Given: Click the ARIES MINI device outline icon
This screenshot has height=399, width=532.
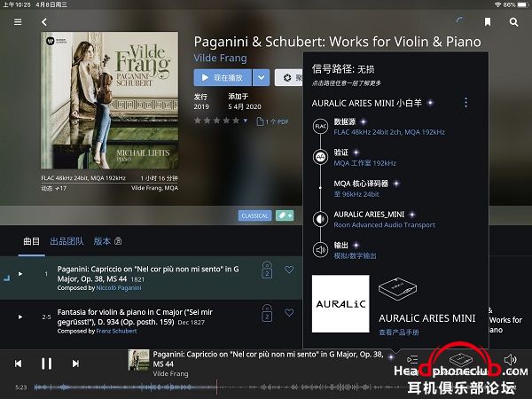Looking at the screenshot, I should pyautogui.click(x=397, y=289).
